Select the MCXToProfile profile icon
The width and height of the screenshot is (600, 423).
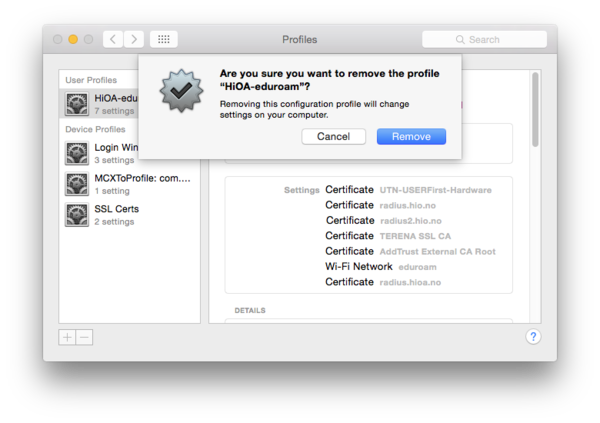[78, 184]
